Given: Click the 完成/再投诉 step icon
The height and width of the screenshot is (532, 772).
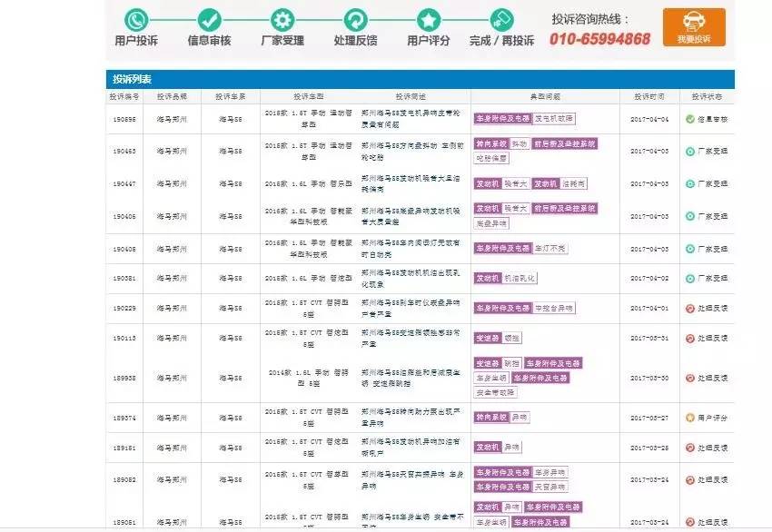Looking at the screenshot, I should (x=501, y=20).
